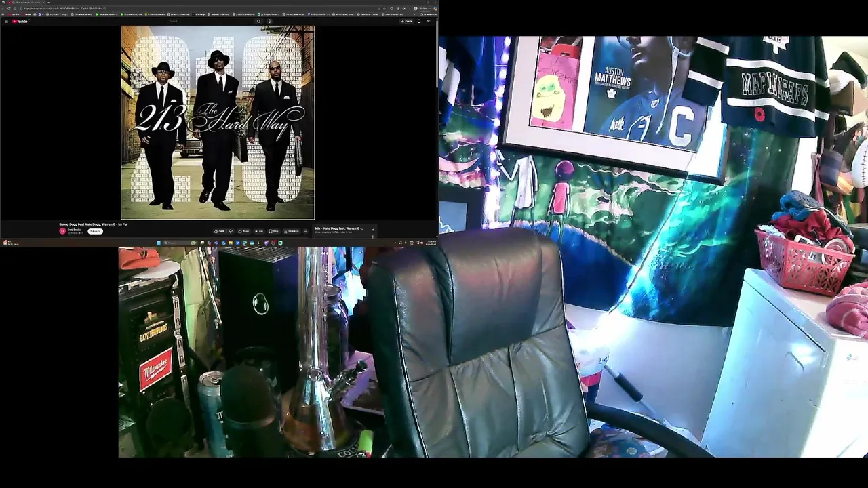Open the taskbar clock and date
Viewport: 868px width, 488px height.
coord(431,243)
